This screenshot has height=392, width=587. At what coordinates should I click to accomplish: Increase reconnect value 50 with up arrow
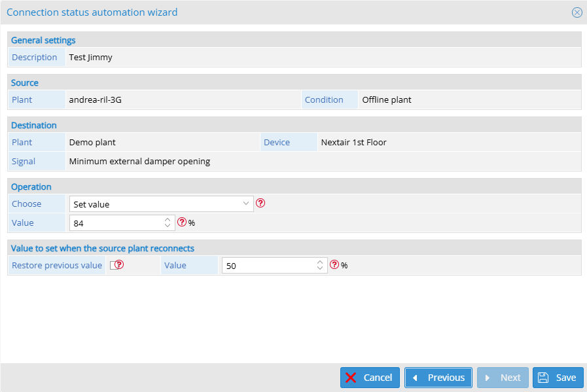(x=320, y=262)
